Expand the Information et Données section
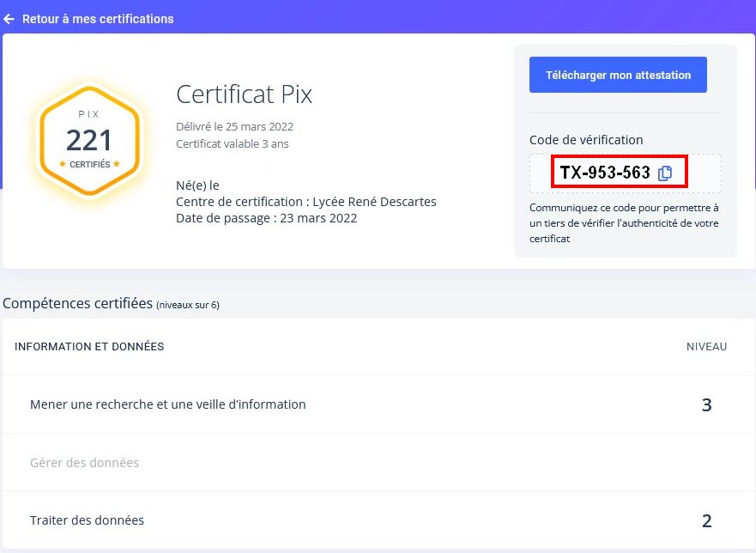 (x=89, y=346)
